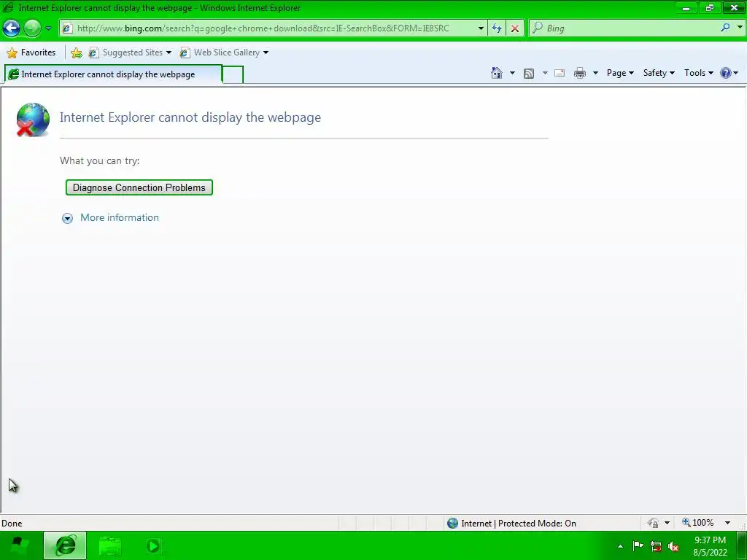
Task: Click the Add to Favorites Bar star icon
Action: tap(76, 52)
